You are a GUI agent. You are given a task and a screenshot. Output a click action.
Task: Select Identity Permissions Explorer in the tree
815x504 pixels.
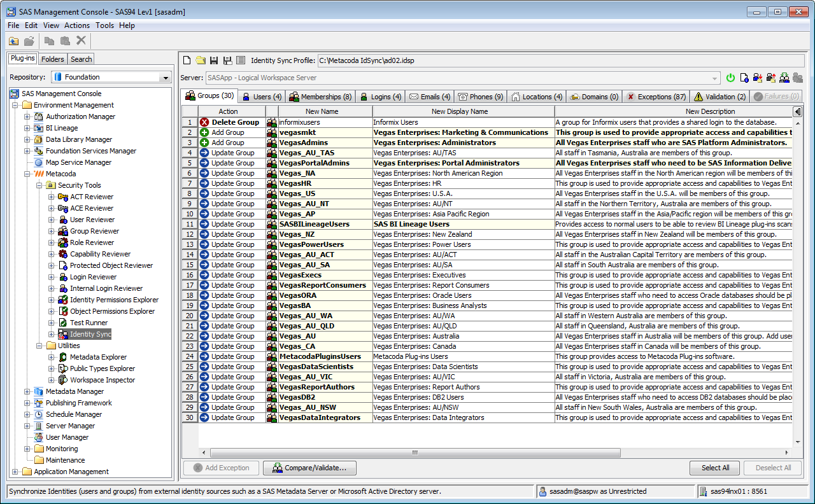[114, 300]
